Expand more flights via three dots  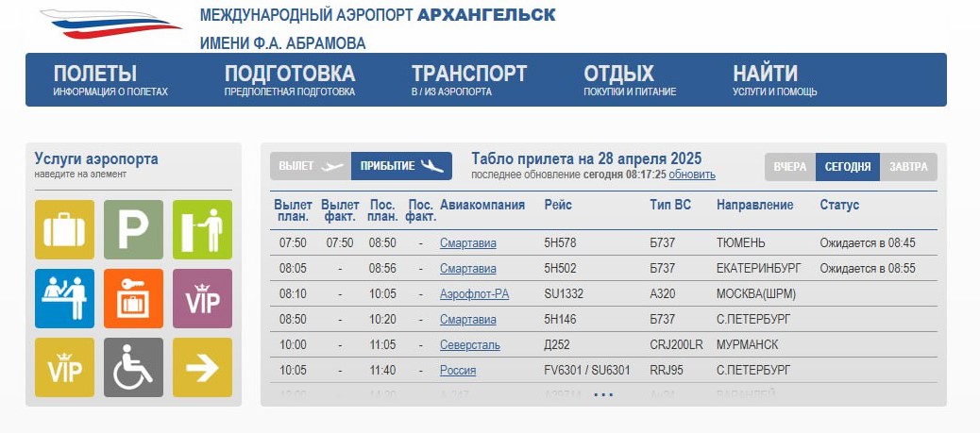coord(603,395)
